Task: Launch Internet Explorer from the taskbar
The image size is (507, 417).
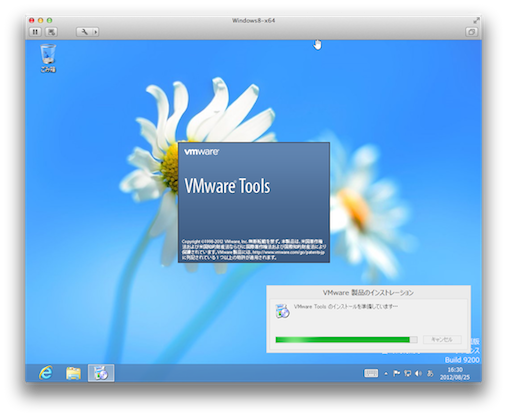Action: (x=46, y=373)
